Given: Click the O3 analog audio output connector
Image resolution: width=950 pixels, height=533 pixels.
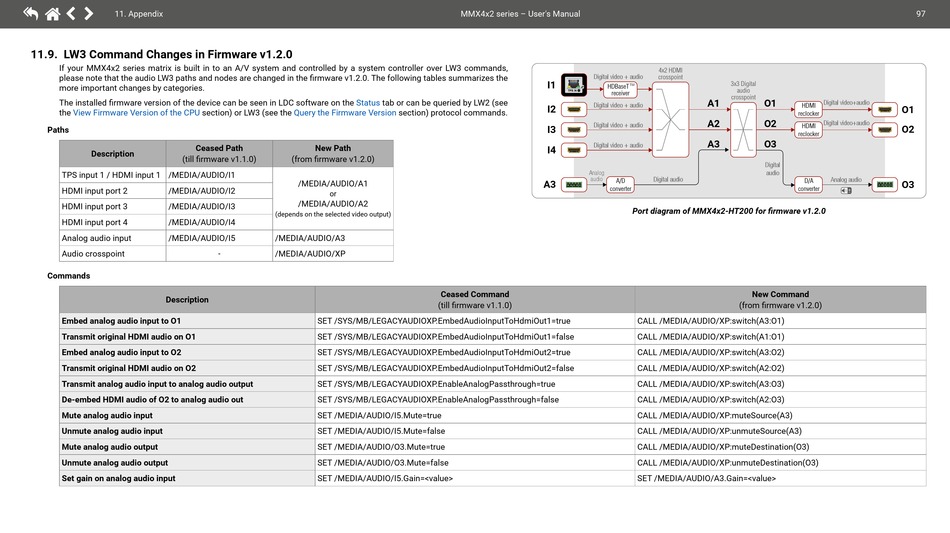Looking at the screenshot, I should 885,185.
